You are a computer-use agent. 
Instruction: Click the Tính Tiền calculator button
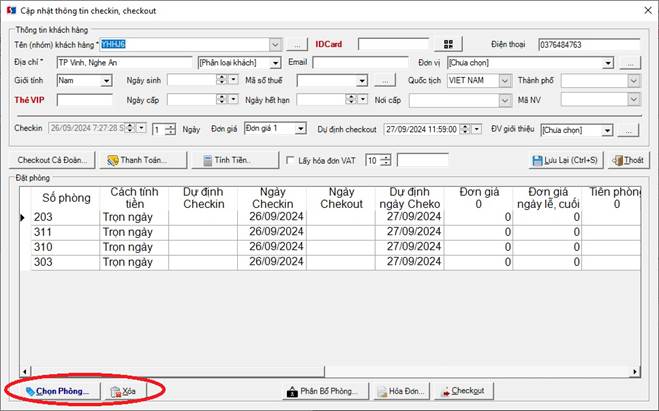coord(235,160)
